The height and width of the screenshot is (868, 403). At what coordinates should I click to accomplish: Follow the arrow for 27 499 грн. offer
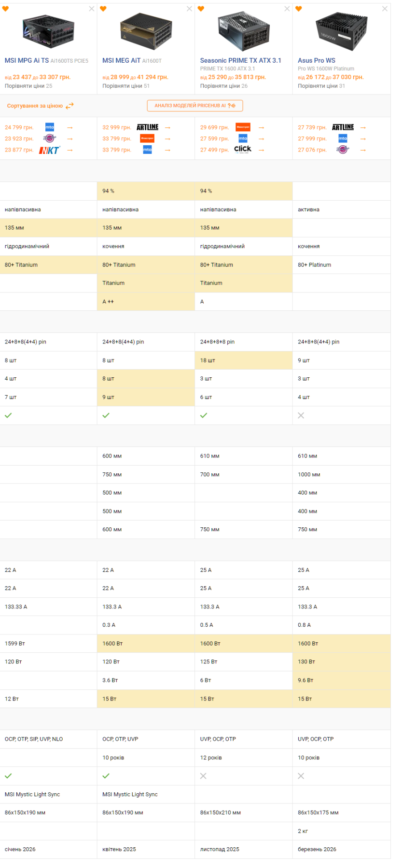pos(261,150)
